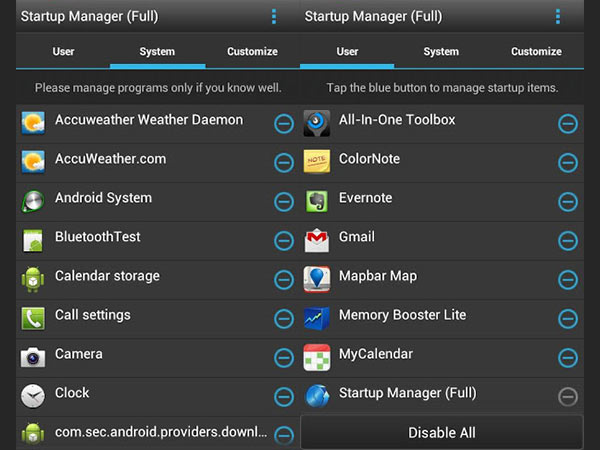This screenshot has width=600, height=450.
Task: Open System tab in right panel
Action: click(x=441, y=51)
